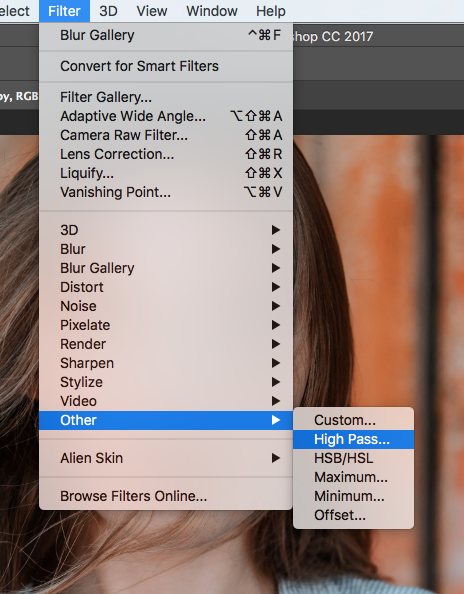Viewport: 464px width, 594px height.
Task: Launch the Liquify... filter
Action: pyautogui.click(x=166, y=173)
